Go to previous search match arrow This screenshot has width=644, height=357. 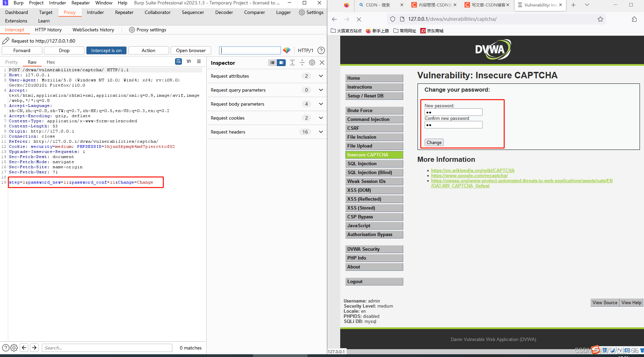pyautogui.click(x=24, y=347)
